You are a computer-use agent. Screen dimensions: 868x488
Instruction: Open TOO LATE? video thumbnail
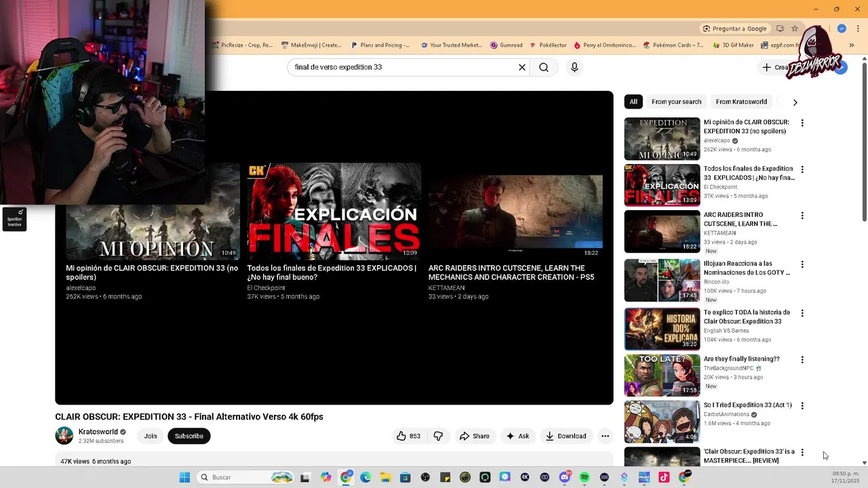(662, 375)
